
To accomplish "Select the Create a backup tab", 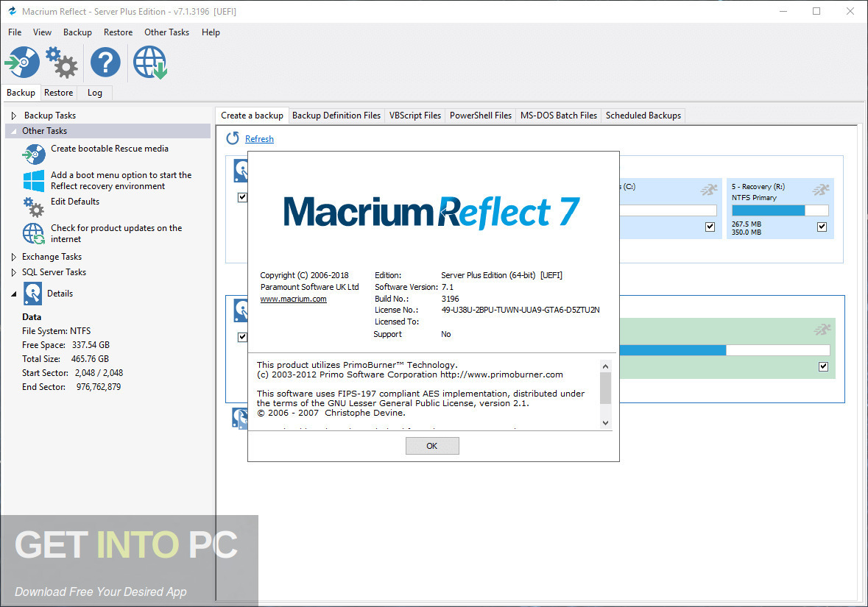I will (252, 115).
